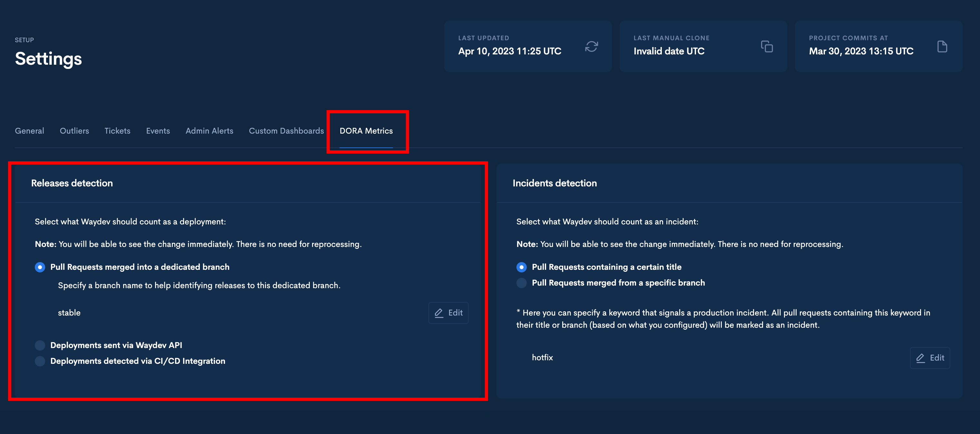Click the file icon in Project Commits At

tap(942, 47)
